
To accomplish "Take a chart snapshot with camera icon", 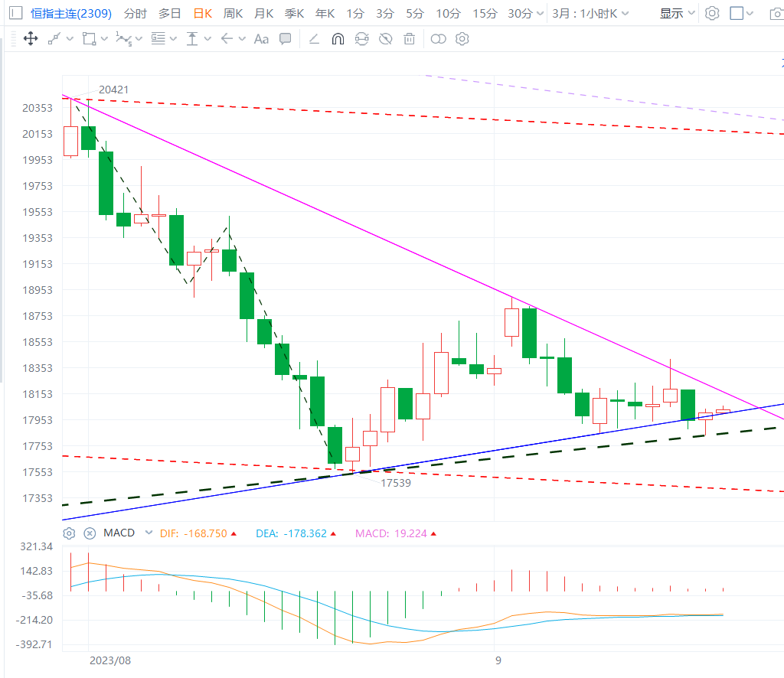I will pos(776,14).
